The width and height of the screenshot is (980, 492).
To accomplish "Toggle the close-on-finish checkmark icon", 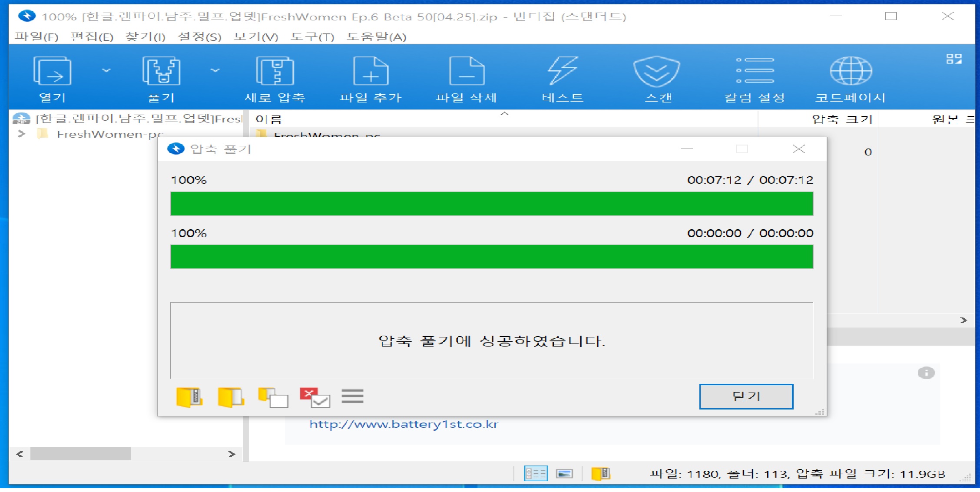I will point(315,397).
